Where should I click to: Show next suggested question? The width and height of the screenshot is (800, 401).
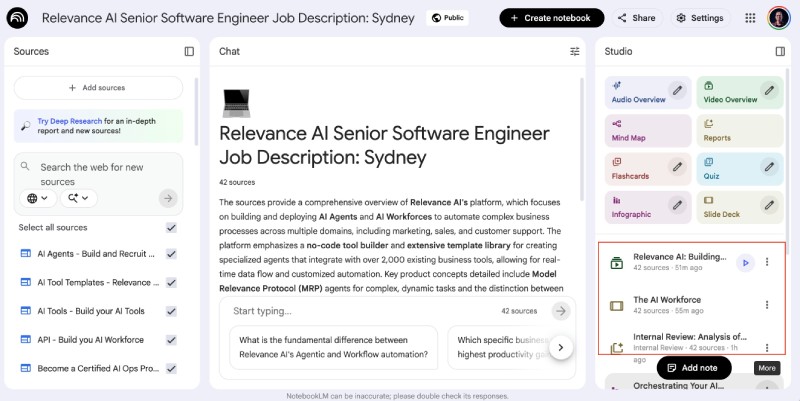(562, 347)
